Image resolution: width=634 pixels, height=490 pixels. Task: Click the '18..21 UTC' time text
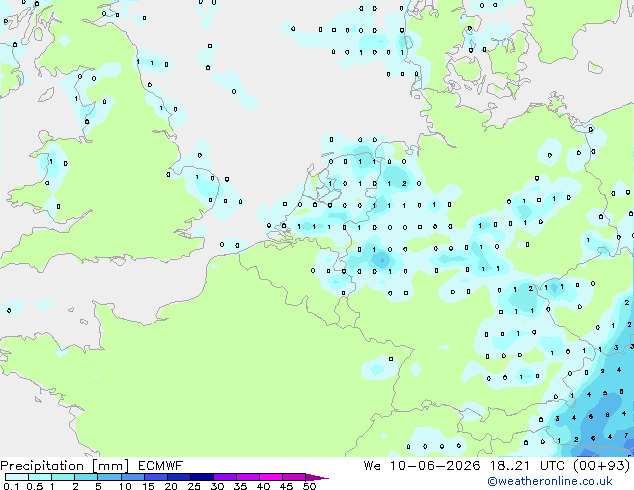pos(529,466)
